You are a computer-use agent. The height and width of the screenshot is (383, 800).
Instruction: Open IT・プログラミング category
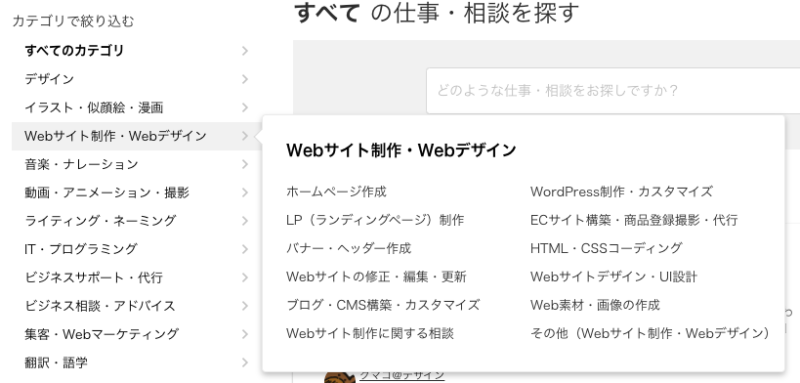[81, 249]
